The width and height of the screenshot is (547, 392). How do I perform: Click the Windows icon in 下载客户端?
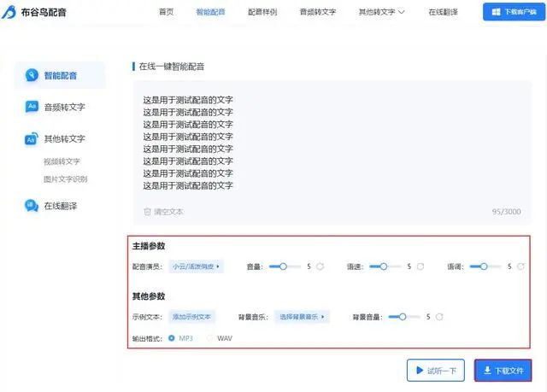[x=496, y=12]
